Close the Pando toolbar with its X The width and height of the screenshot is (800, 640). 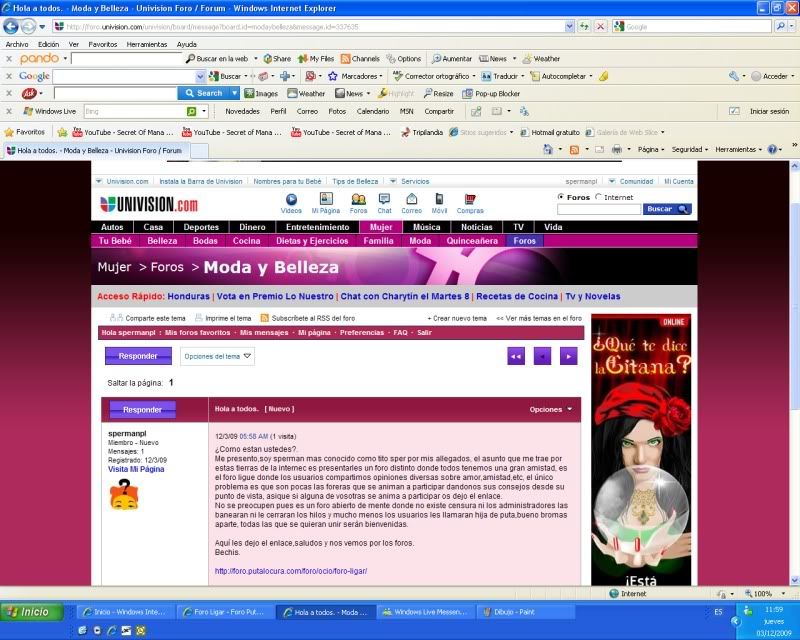(x=9, y=59)
